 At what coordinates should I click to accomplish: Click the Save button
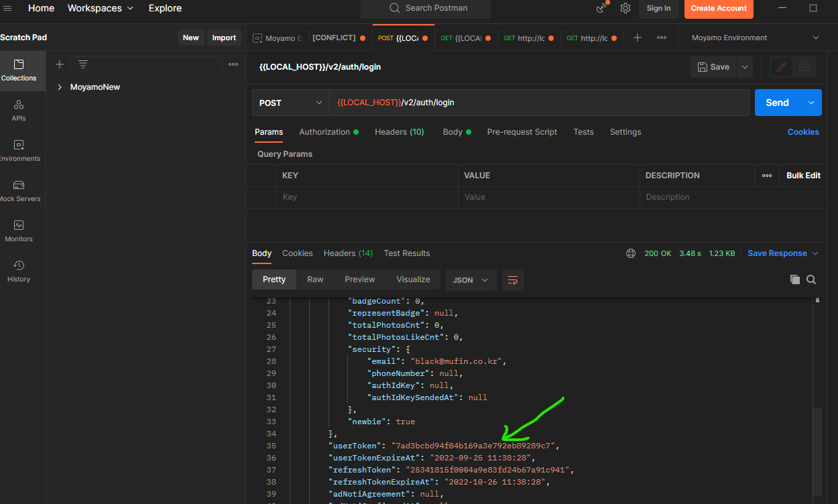pyautogui.click(x=713, y=67)
